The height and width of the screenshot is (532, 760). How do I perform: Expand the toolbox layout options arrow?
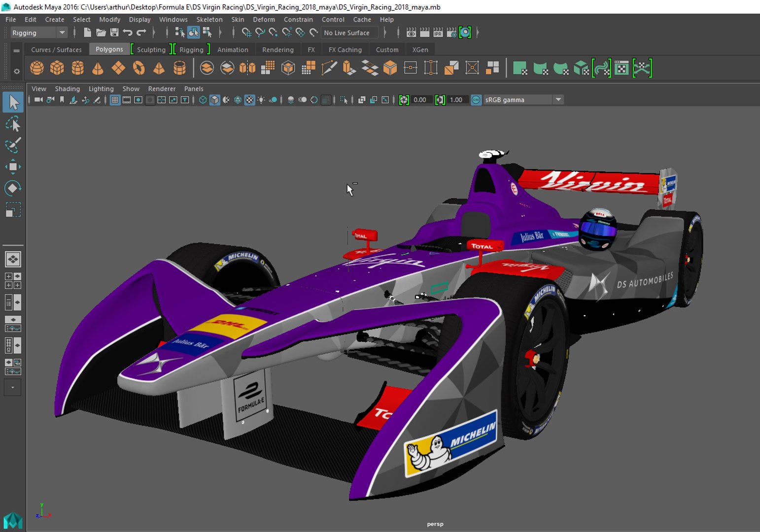coord(13,387)
